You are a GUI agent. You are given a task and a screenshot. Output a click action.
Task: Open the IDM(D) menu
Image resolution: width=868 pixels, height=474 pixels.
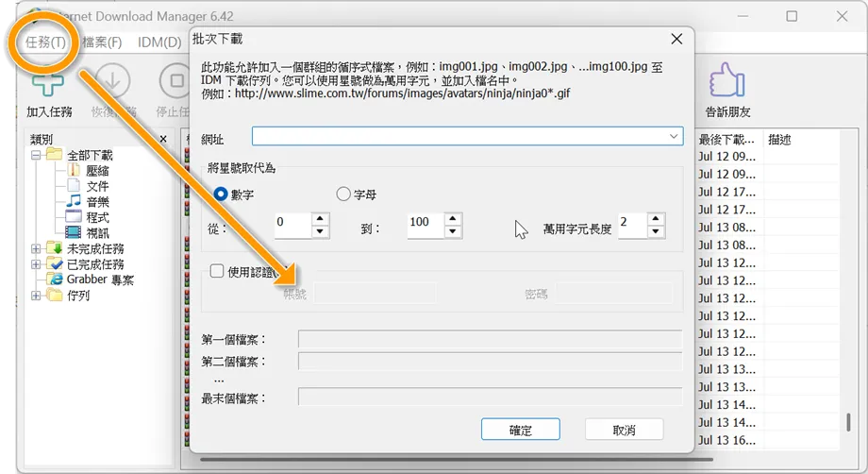(x=159, y=42)
